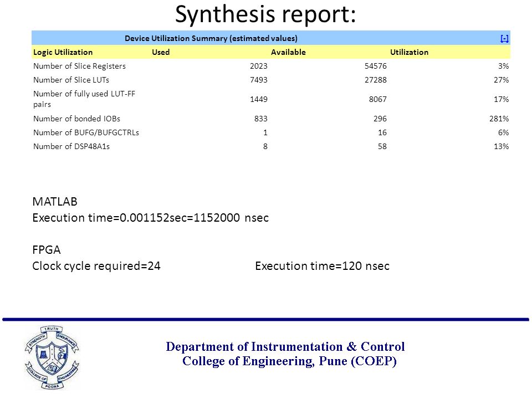Click the 'Logic Utilization' column header

pos(63,52)
